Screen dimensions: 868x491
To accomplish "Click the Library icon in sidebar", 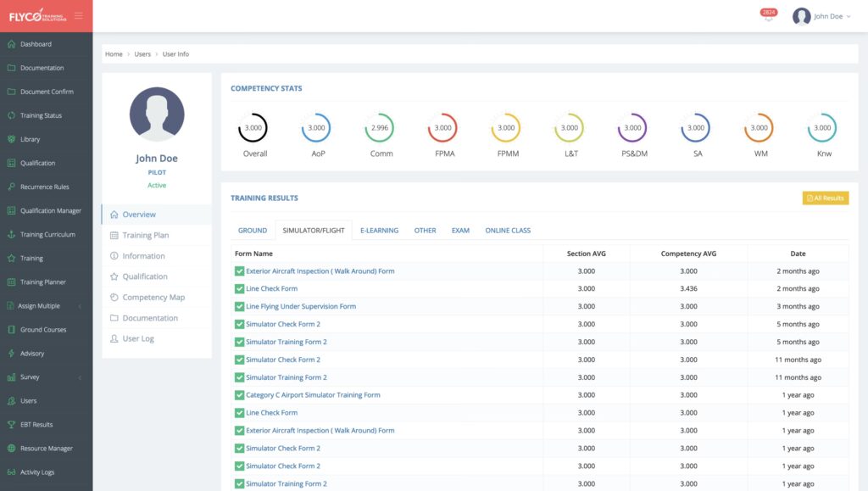I will (x=11, y=139).
